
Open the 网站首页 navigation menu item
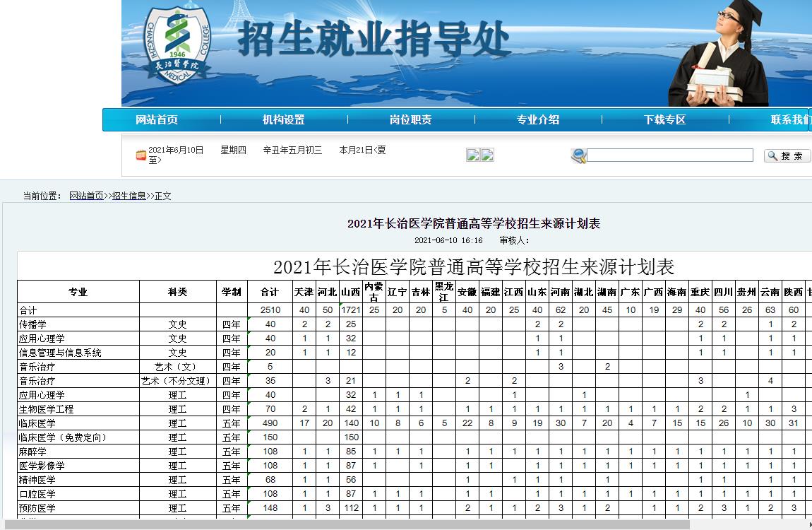coord(157,120)
